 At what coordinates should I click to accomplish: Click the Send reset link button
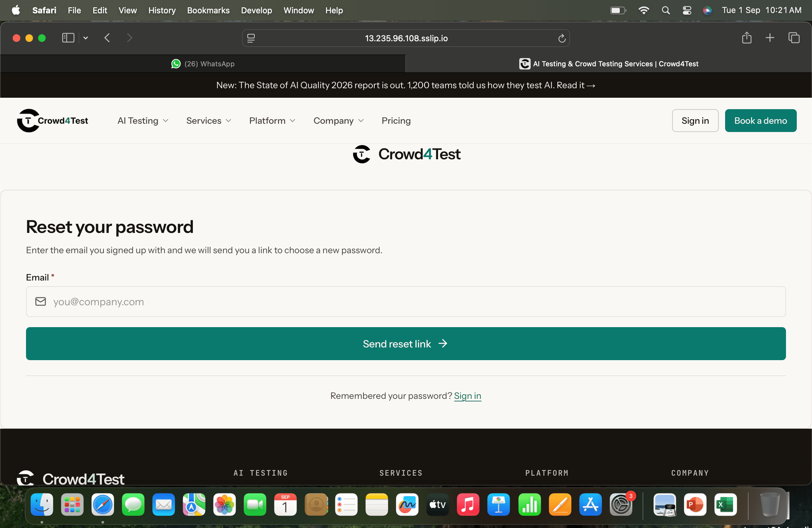point(406,344)
